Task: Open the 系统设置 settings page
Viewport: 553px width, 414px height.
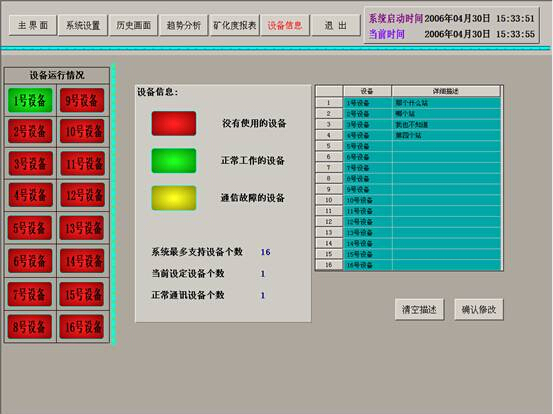Action: 83,25
